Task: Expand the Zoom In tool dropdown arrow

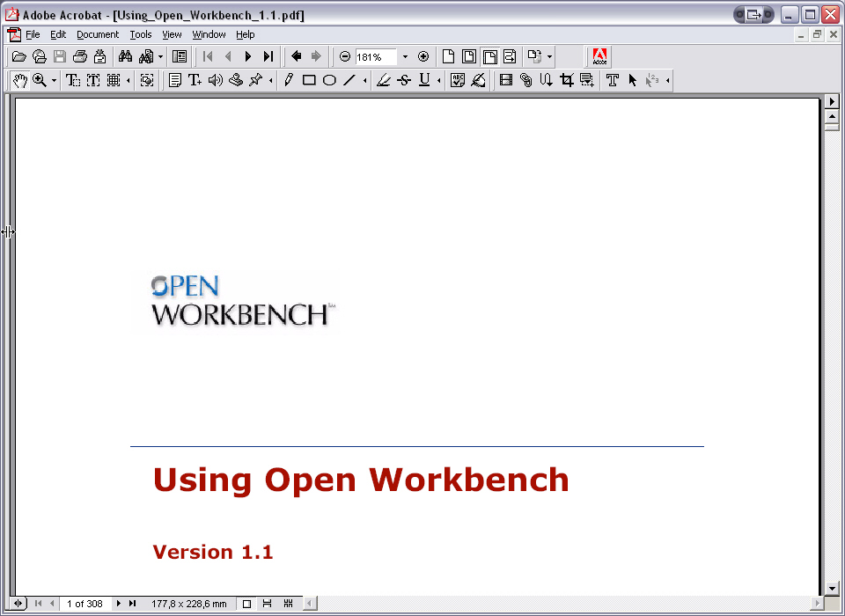Action: point(54,81)
